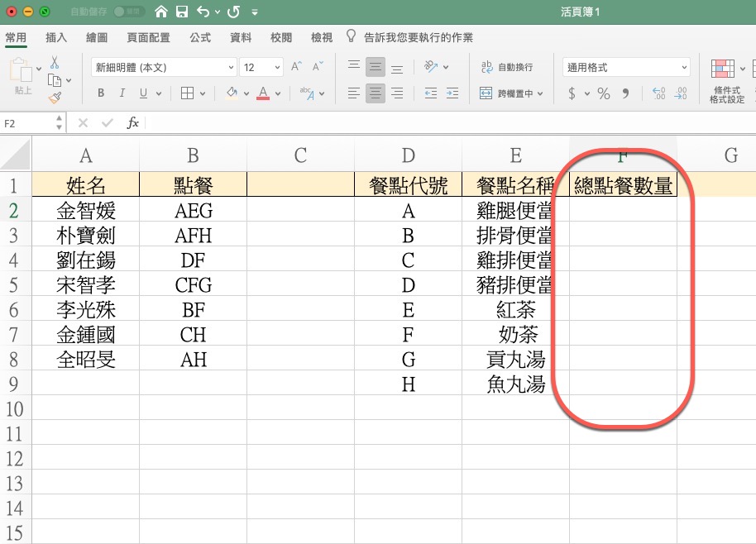Toggle italic formatting
The width and height of the screenshot is (756, 544).
(122, 93)
